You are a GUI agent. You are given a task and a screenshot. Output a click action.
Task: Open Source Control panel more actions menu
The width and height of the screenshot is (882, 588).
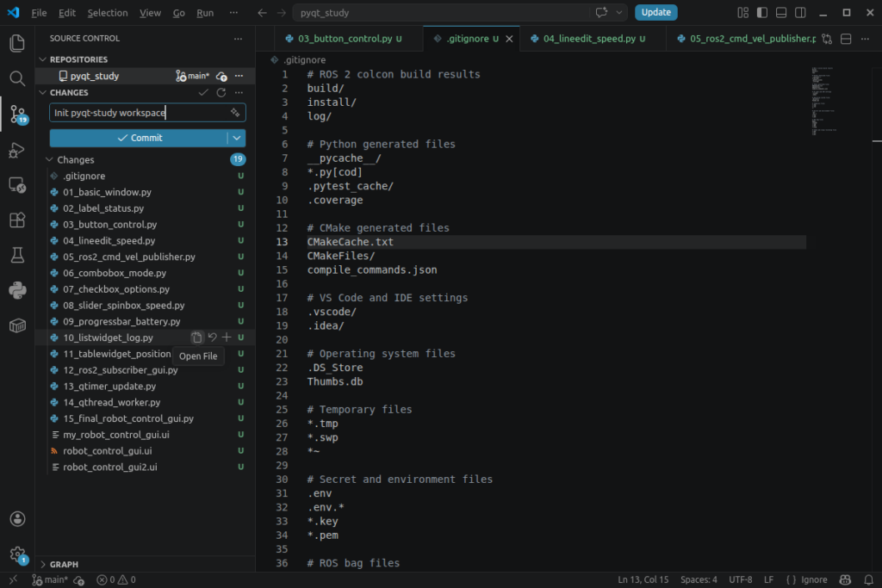pyautogui.click(x=239, y=38)
